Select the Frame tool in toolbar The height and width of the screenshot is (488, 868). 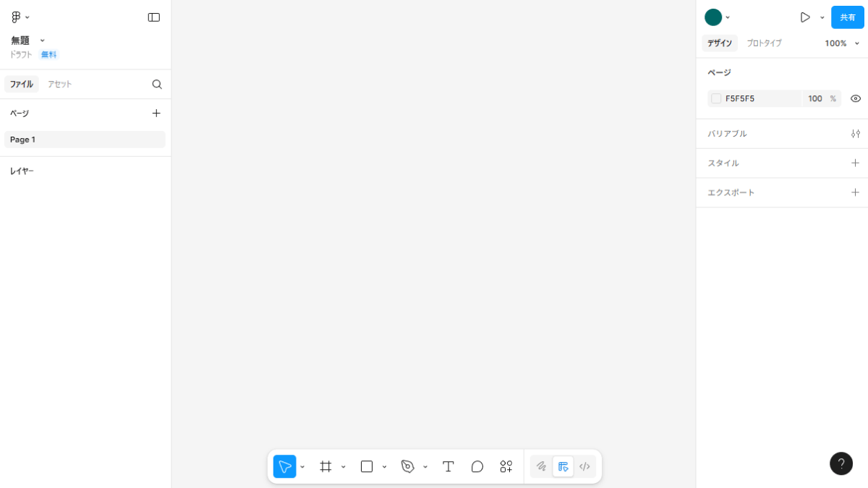coord(325,466)
